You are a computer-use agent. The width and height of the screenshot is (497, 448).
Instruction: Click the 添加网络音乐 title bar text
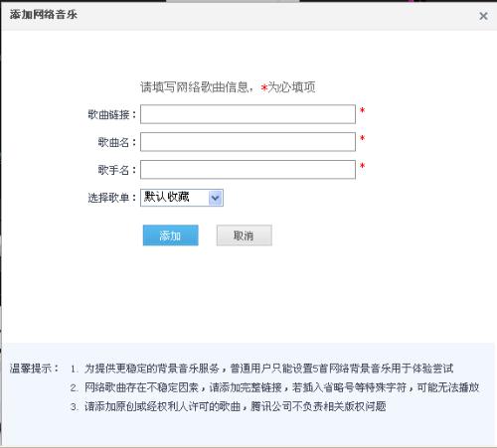click(x=44, y=15)
